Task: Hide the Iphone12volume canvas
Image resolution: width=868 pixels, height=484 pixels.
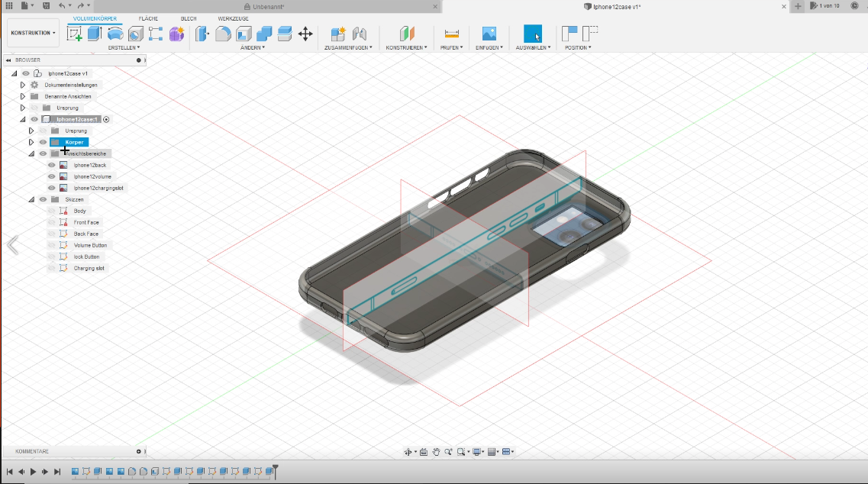Action: (51, 176)
